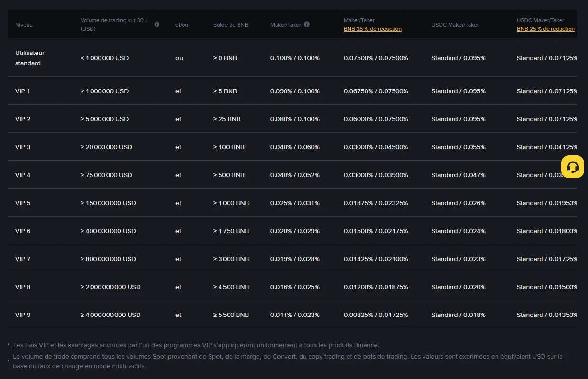Select the ≥ 2 000 000 000 USD volume cell
Screen dimensions: 588x379
point(110,287)
